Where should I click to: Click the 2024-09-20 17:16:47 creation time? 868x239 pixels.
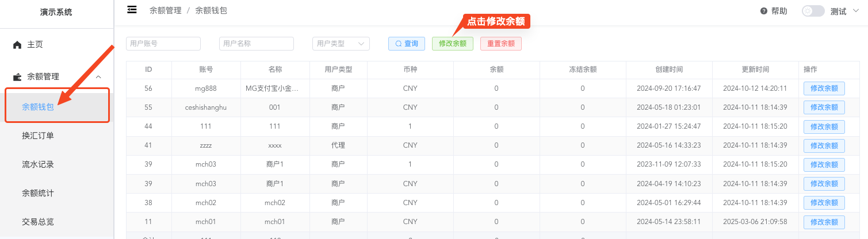(x=669, y=88)
